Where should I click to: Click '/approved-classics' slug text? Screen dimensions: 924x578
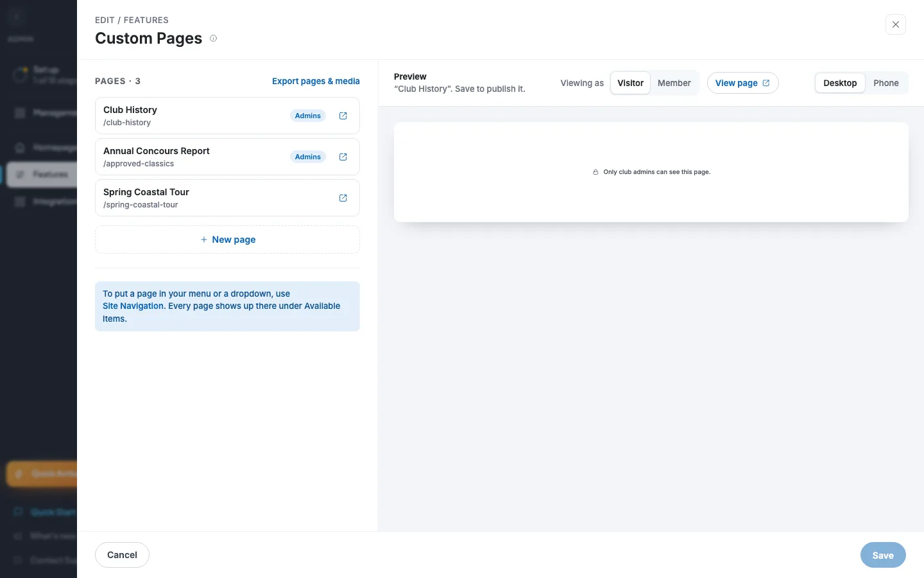(139, 164)
